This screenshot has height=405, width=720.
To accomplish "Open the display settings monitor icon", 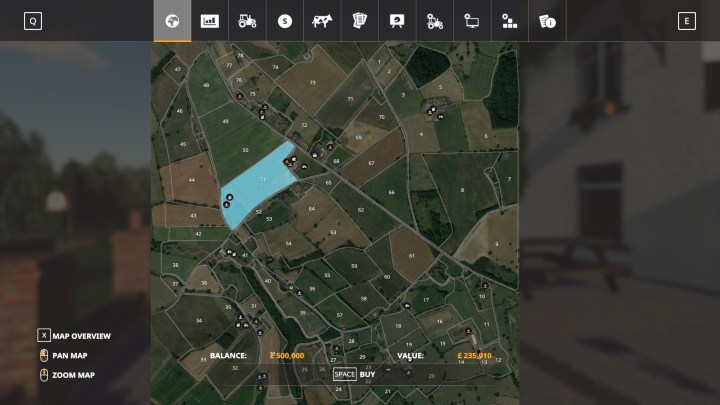I will pos(472,21).
